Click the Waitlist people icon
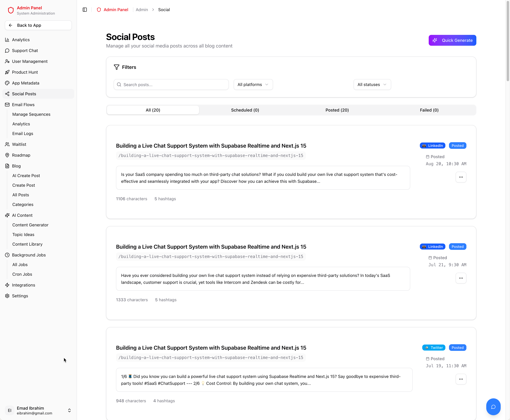The width and height of the screenshot is (510, 420). tap(7, 144)
